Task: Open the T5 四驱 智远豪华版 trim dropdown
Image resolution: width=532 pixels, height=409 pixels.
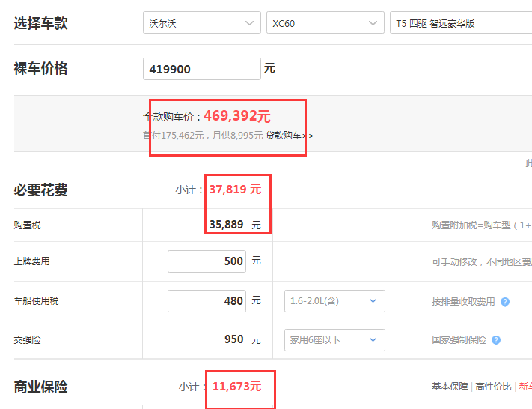Action: (461, 22)
